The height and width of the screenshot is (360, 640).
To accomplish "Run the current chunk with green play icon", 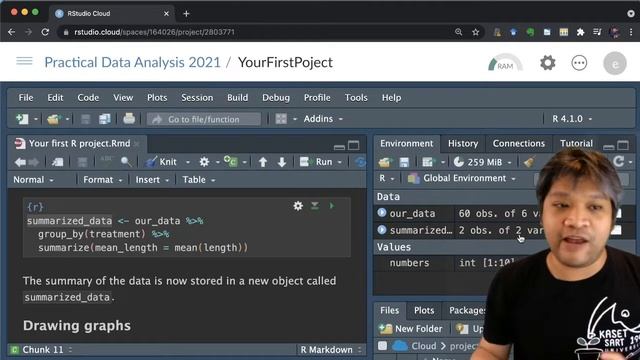I will [x=332, y=206].
